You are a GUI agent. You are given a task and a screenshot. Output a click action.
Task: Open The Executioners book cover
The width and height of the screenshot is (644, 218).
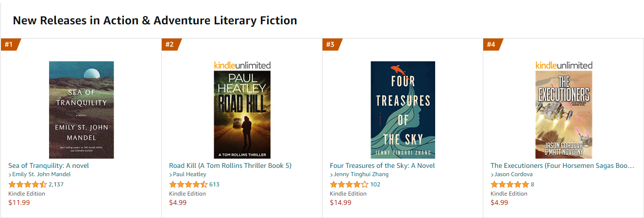pos(563,114)
